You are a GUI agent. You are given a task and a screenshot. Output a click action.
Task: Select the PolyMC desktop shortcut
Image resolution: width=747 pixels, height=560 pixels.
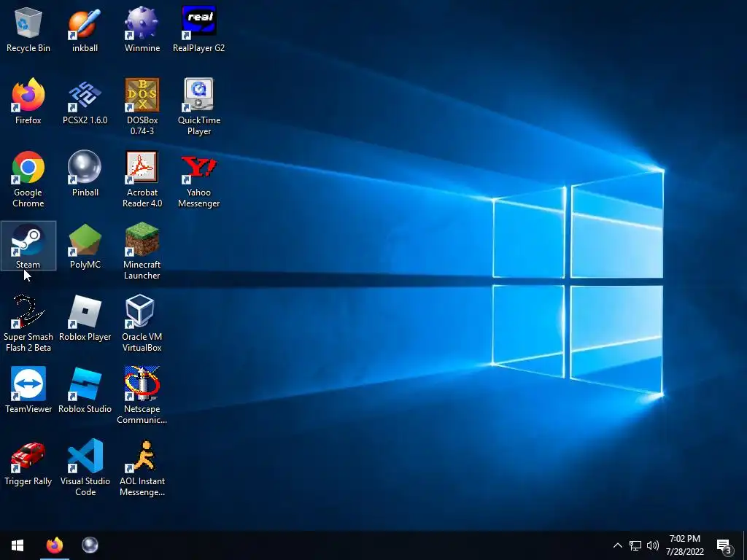[85, 246]
